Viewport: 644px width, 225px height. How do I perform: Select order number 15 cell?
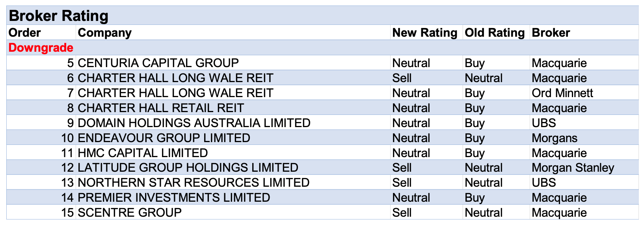(x=67, y=212)
